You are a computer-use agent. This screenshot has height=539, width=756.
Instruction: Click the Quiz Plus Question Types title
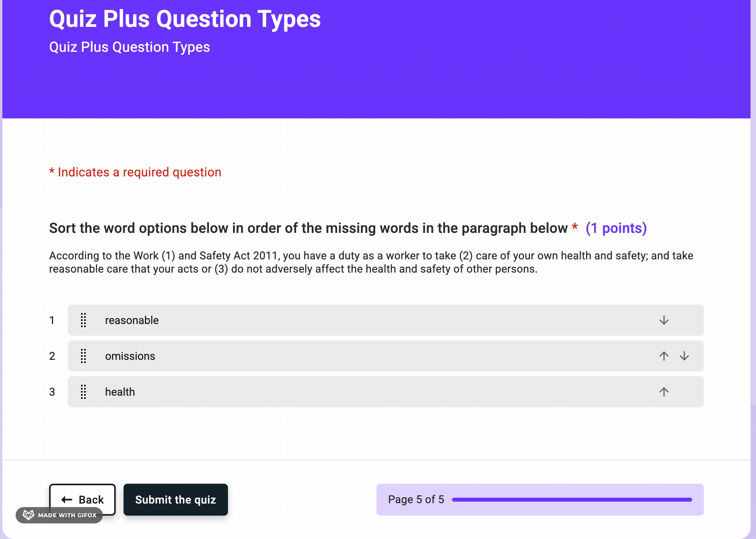(185, 19)
